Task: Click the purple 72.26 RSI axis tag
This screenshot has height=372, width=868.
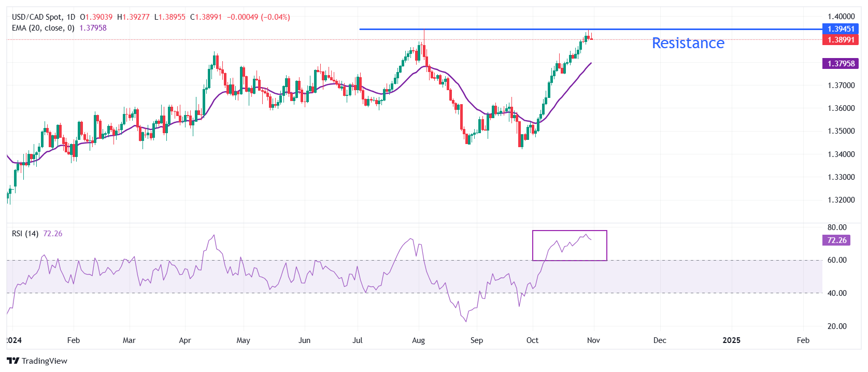Action: point(836,240)
